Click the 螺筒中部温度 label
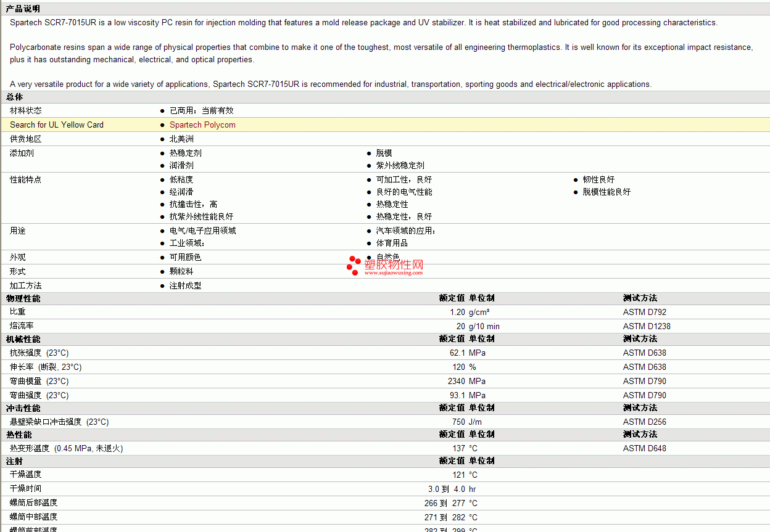Screen dimensions: 770x532 point(34,517)
